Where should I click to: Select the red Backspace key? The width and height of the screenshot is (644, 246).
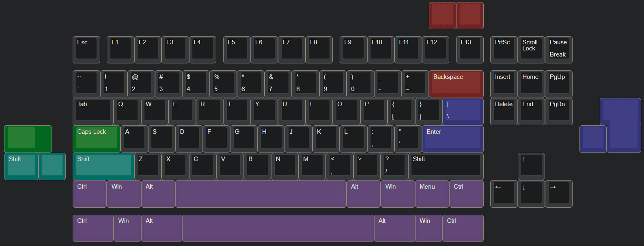point(456,84)
